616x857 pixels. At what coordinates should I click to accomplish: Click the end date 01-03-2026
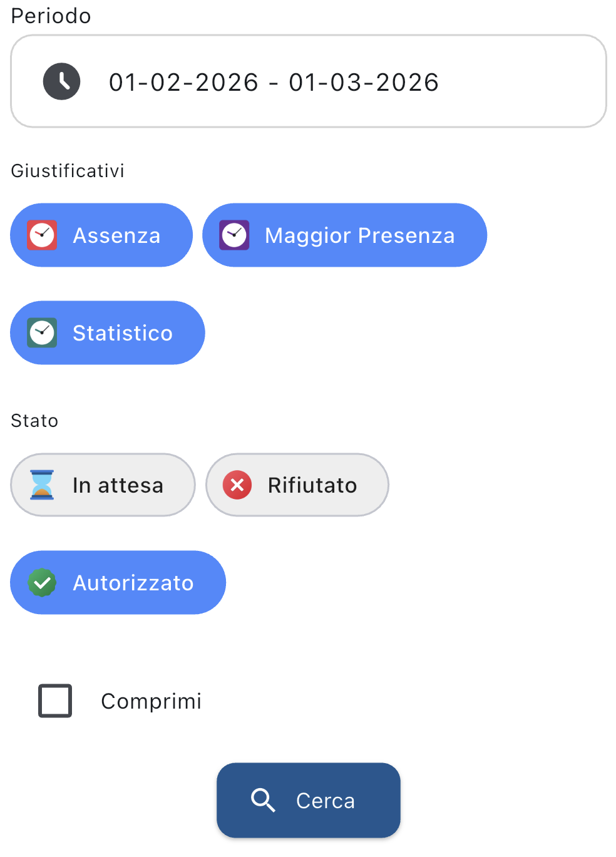coord(364,82)
